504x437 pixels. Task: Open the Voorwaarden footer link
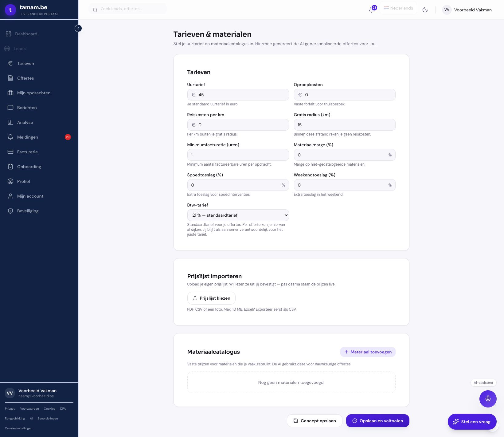pos(29,409)
